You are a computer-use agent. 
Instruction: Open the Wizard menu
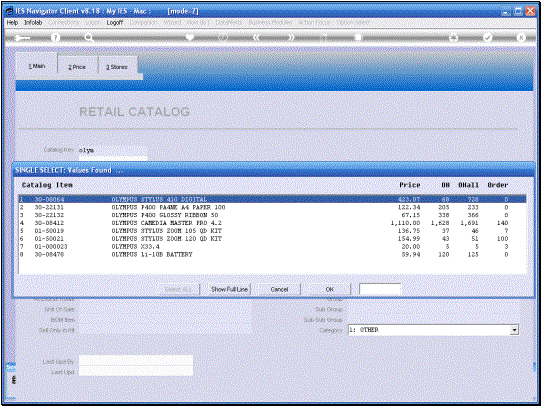172,22
